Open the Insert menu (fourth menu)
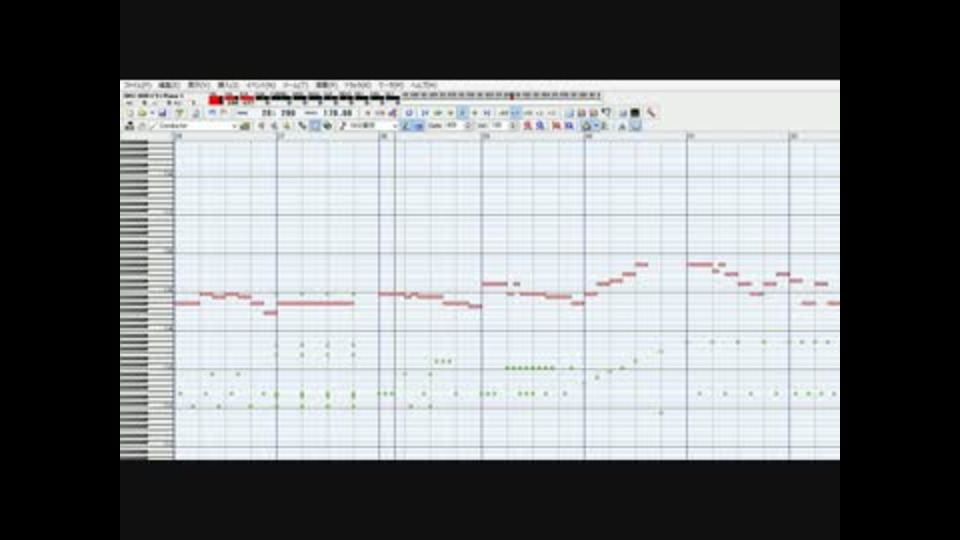This screenshot has height=540, width=960. click(228, 85)
